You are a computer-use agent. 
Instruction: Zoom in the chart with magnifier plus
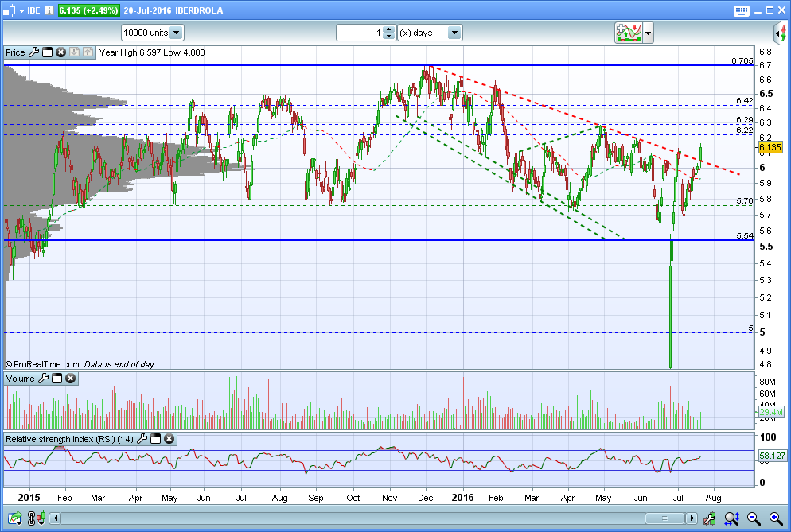pyautogui.click(x=776, y=518)
